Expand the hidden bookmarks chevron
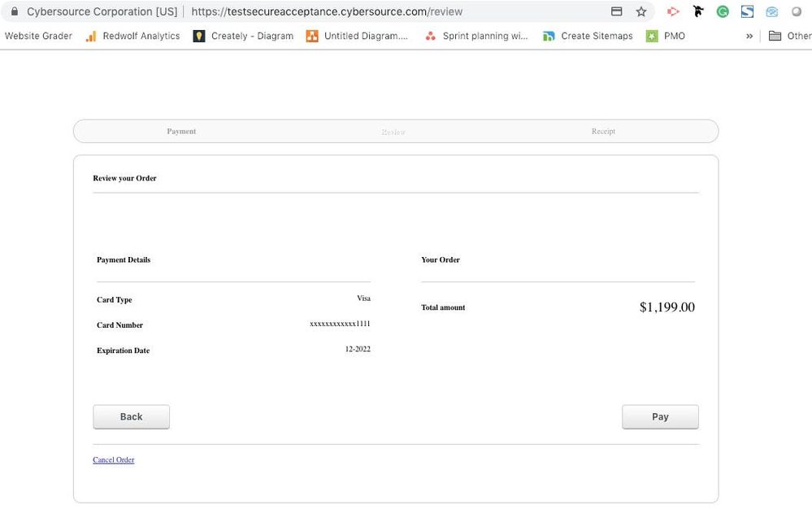Screen dimensions: 812x527 (749, 36)
